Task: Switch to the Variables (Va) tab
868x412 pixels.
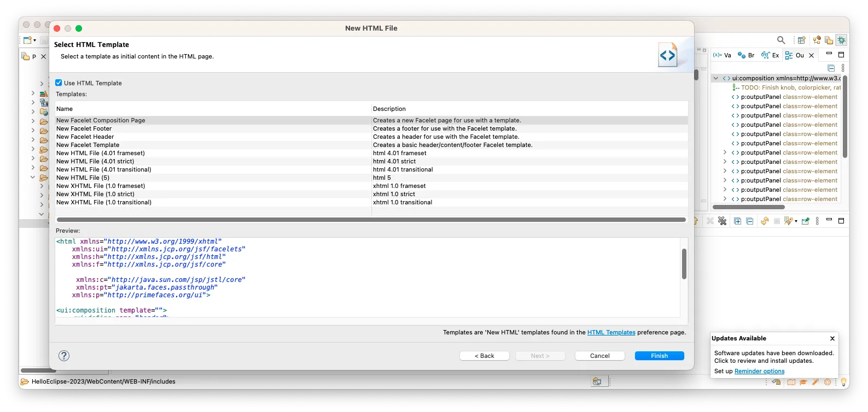Action: 722,55
